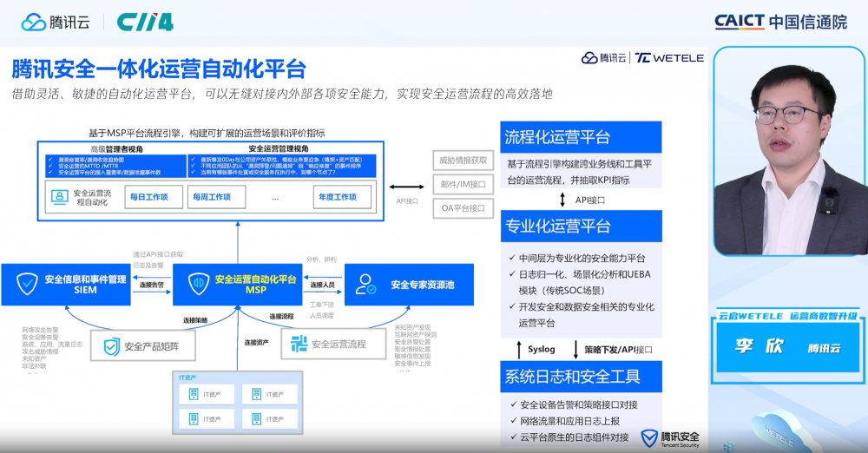This screenshot has height=453, width=868.
Task: Click the 安全专家资源池 block
Action: 409,285
